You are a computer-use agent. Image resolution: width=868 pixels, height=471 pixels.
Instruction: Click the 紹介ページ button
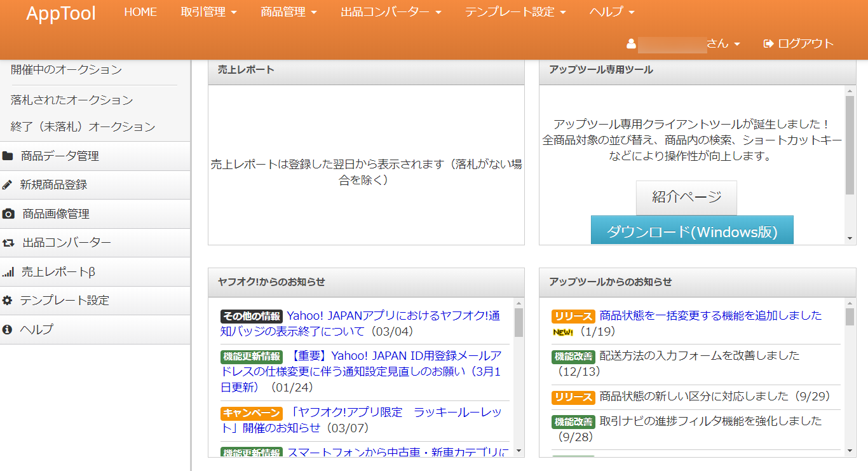(x=686, y=197)
